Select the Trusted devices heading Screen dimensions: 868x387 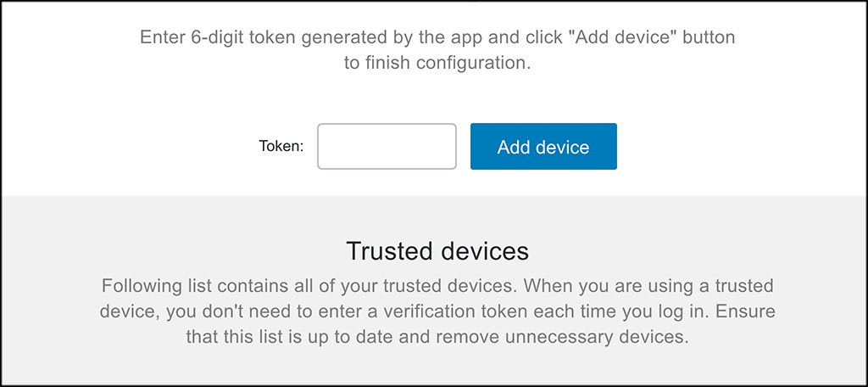437,251
